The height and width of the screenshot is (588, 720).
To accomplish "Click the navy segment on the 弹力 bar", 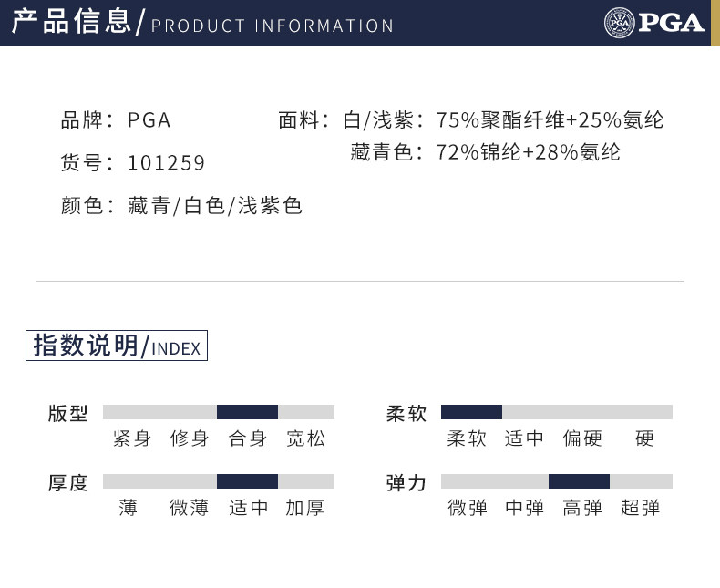I will click(579, 481).
